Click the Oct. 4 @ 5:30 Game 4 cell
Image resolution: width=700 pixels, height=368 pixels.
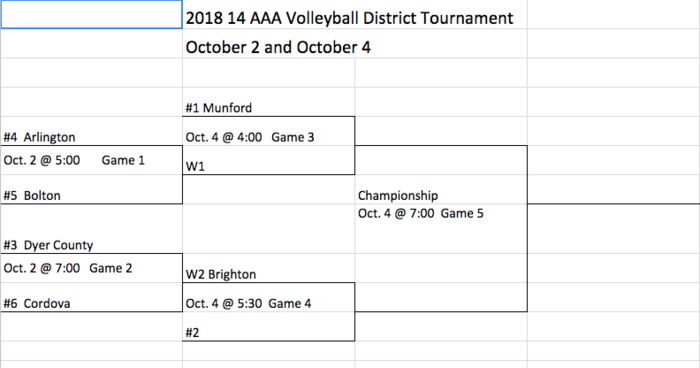pyautogui.click(x=268, y=297)
